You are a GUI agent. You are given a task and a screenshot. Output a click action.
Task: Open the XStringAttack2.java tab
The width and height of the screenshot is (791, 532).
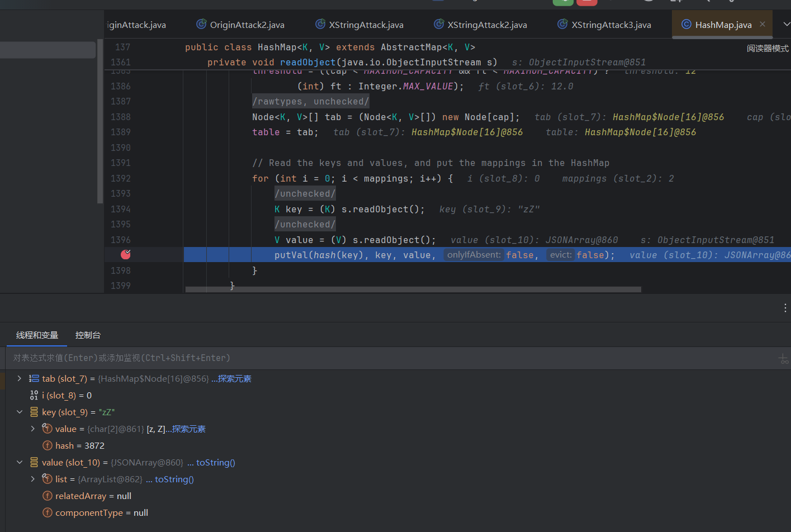click(x=486, y=25)
